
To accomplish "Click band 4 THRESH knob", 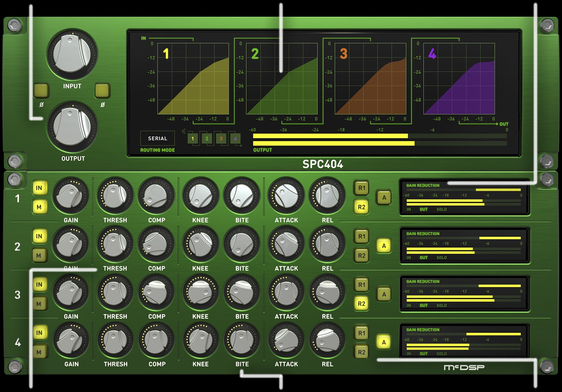I will (115, 341).
